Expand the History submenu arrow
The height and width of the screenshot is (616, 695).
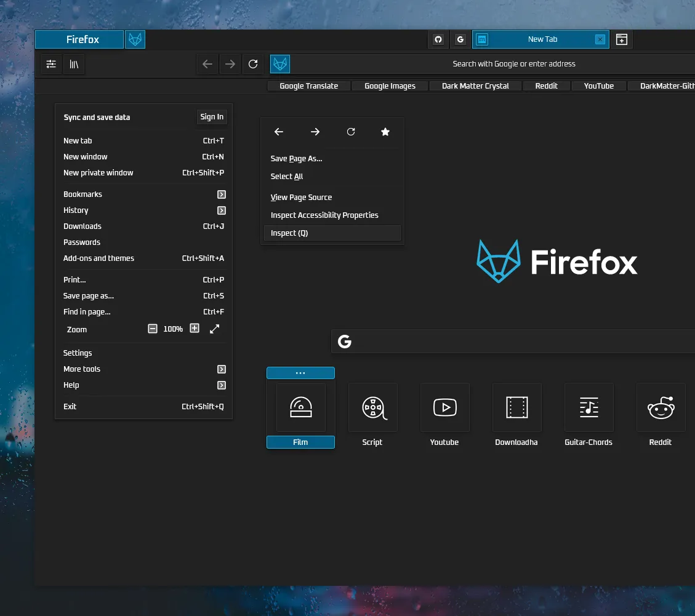[222, 210]
